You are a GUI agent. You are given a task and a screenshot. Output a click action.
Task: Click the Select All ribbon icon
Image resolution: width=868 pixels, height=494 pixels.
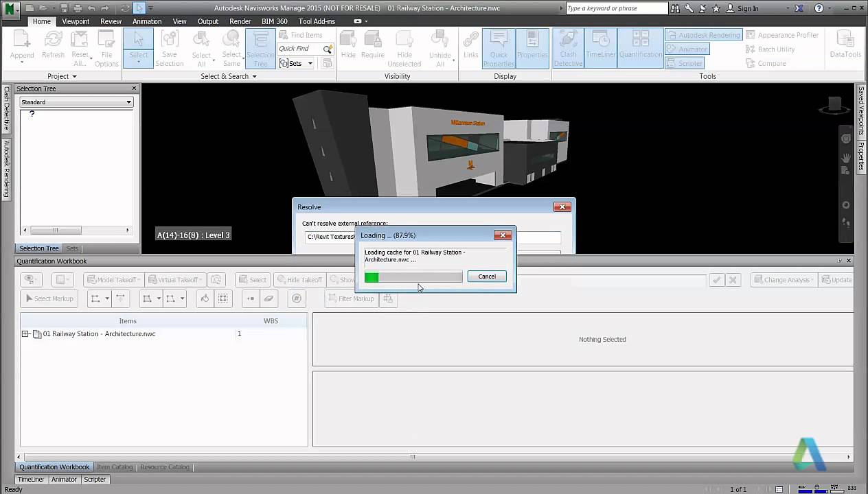pyautogui.click(x=201, y=48)
